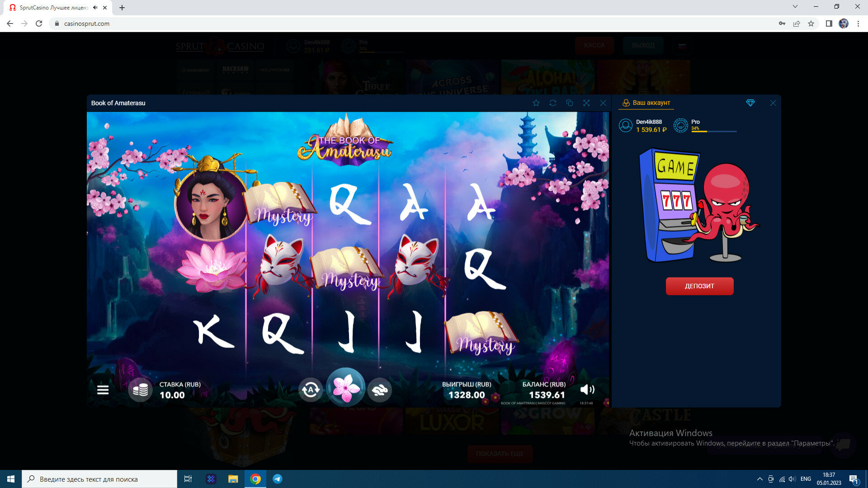This screenshot has width=868, height=488.
Task: Add game to favorites star
Action: tap(536, 103)
